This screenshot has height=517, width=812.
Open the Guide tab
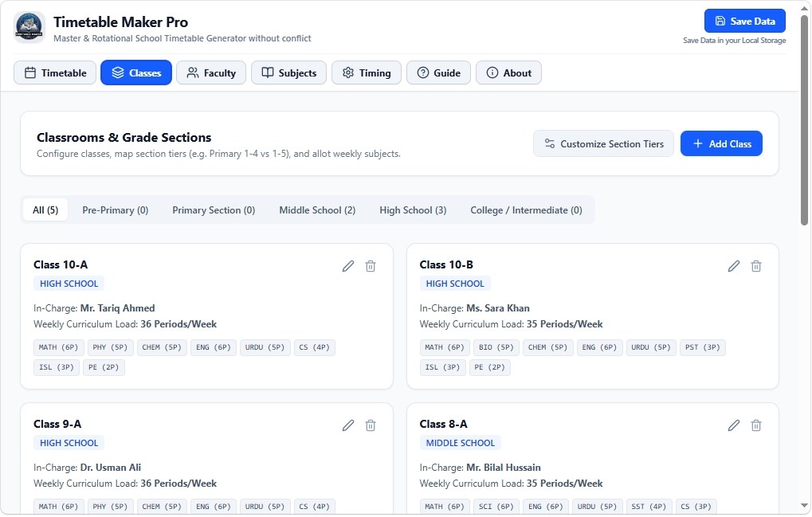tap(438, 73)
